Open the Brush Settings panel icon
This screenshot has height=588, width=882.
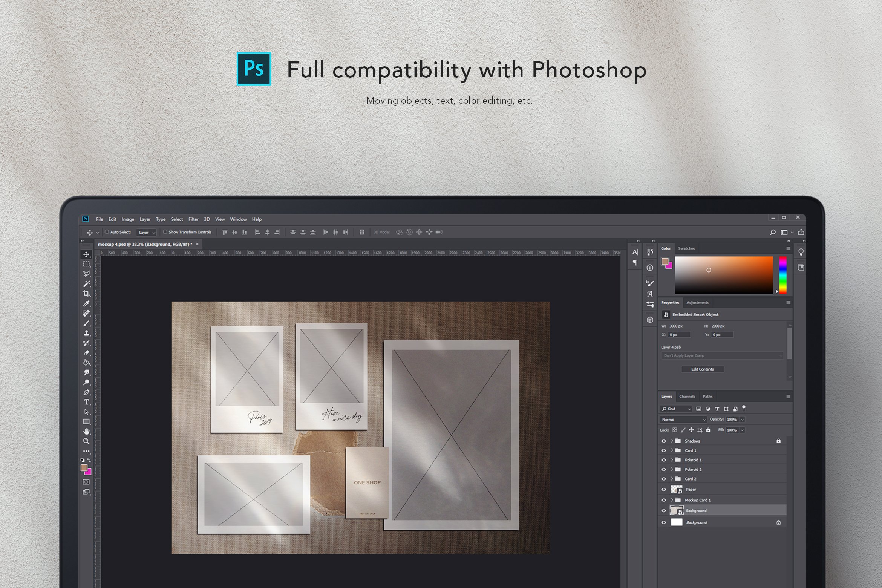coord(650,283)
